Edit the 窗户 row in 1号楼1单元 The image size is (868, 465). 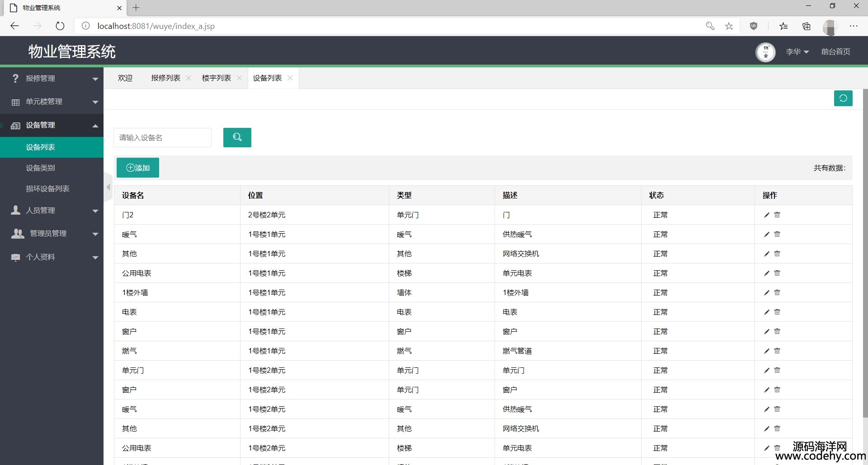pyautogui.click(x=767, y=332)
